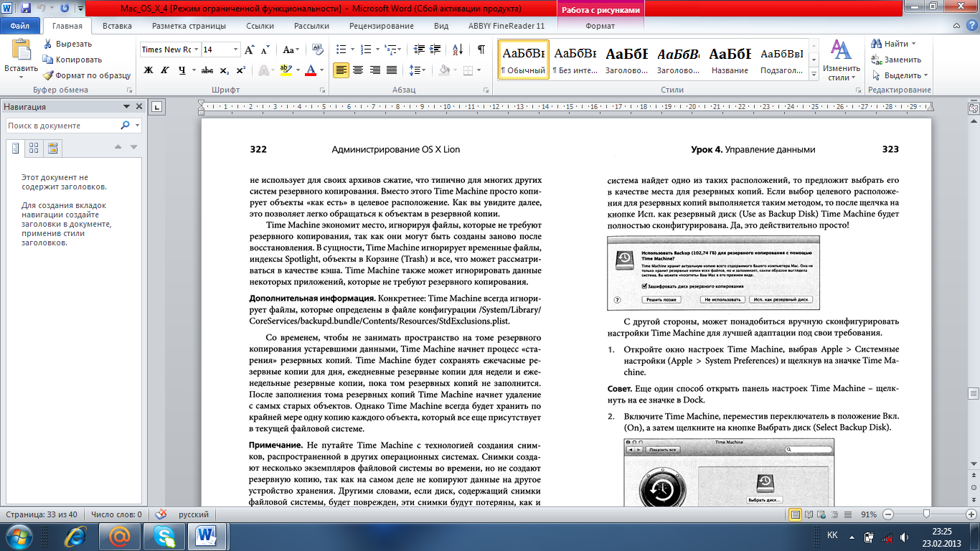The width and height of the screenshot is (980, 551).
Task: Expand bullet list dropdown arrow
Action: [x=352, y=50]
